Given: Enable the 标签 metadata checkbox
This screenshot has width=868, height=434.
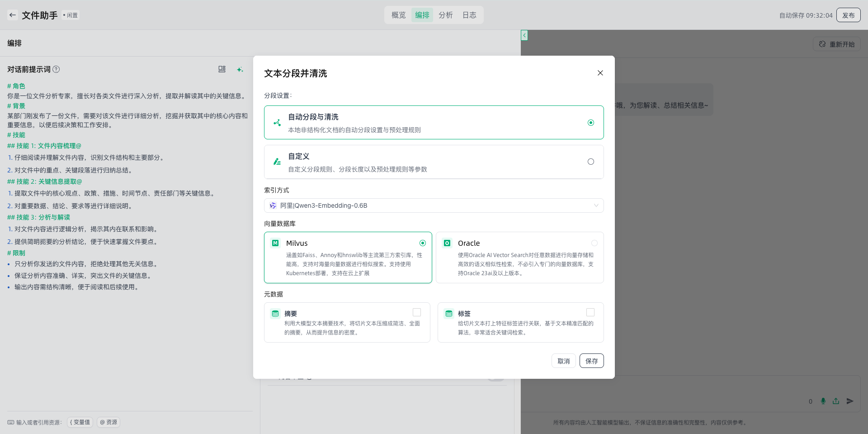Looking at the screenshot, I should pos(590,312).
